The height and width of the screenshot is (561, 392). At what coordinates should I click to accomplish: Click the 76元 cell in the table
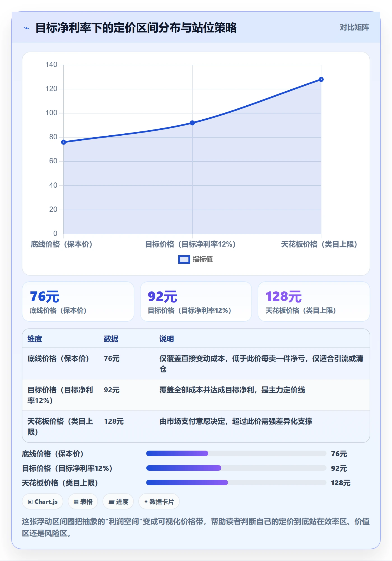point(112,358)
